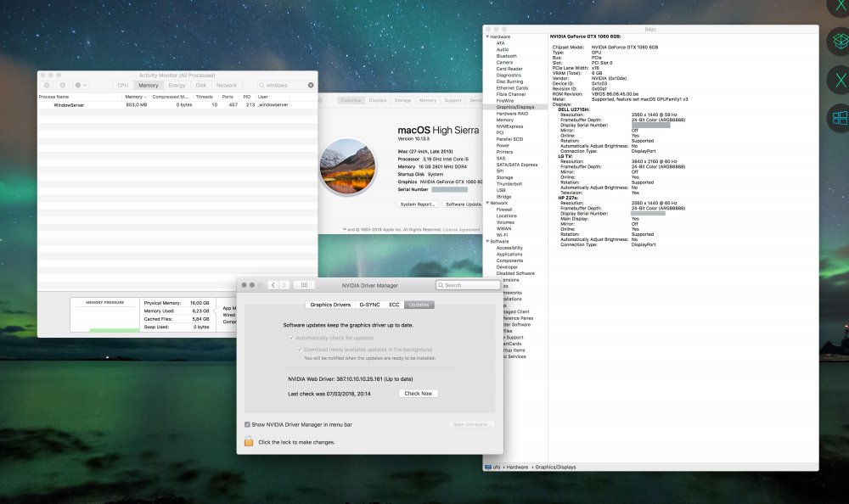Open Memory tab in About This Mac
Viewport: 849px width, 504px height.
[x=428, y=100]
